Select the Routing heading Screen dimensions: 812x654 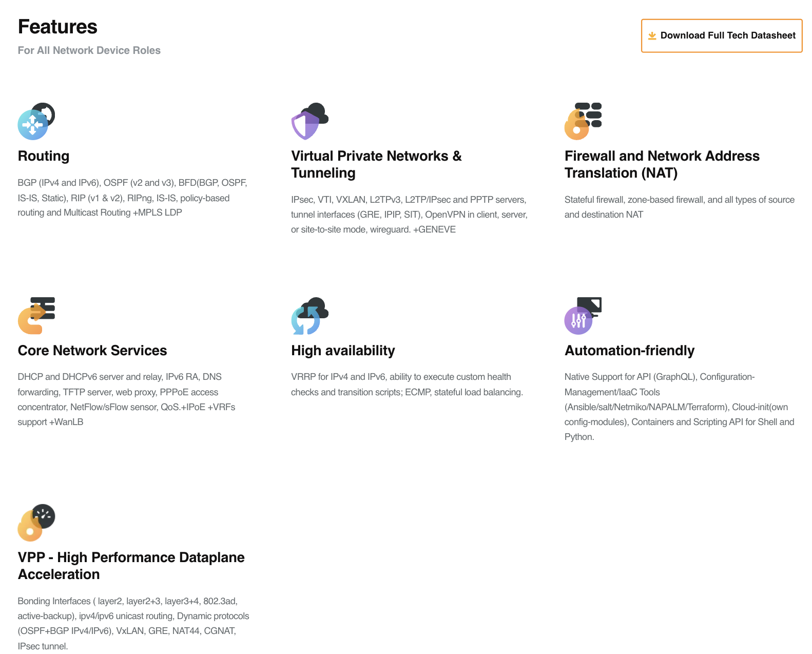point(44,156)
